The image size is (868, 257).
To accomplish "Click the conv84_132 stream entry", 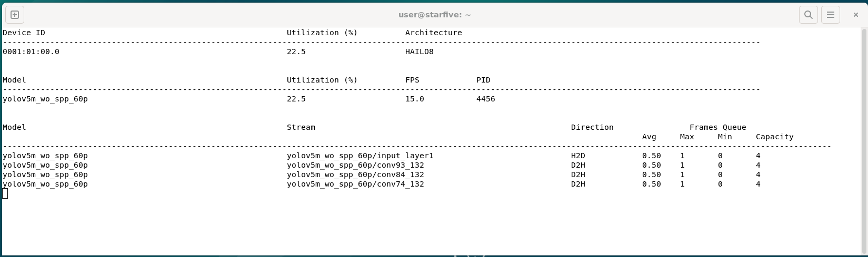I will (x=355, y=174).
